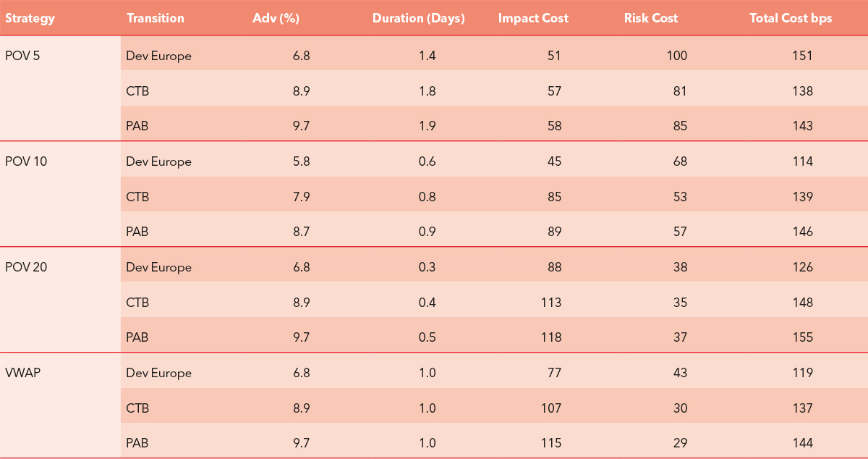This screenshot has width=868, height=459.
Task: Click the Strategy column header
Action: 30,18
